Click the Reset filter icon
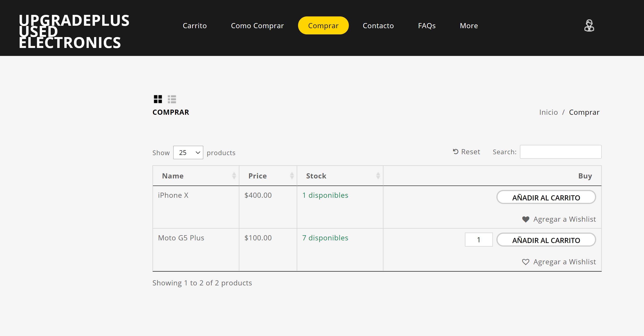Screen dimensions: 644x336 coord(455,152)
